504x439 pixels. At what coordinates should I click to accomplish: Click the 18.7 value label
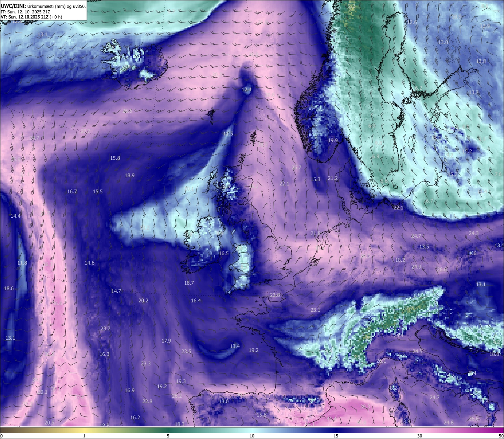pyautogui.click(x=189, y=283)
